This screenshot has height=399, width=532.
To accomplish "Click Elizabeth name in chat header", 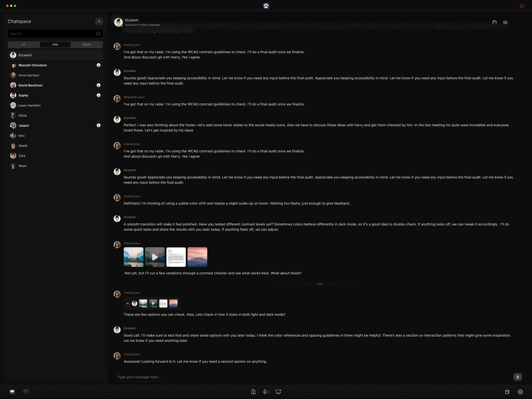I will 132,20.
